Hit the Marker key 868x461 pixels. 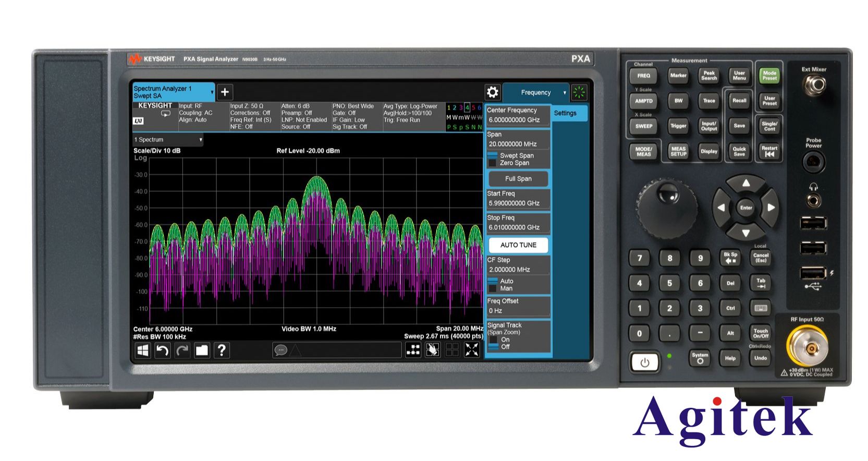(678, 76)
